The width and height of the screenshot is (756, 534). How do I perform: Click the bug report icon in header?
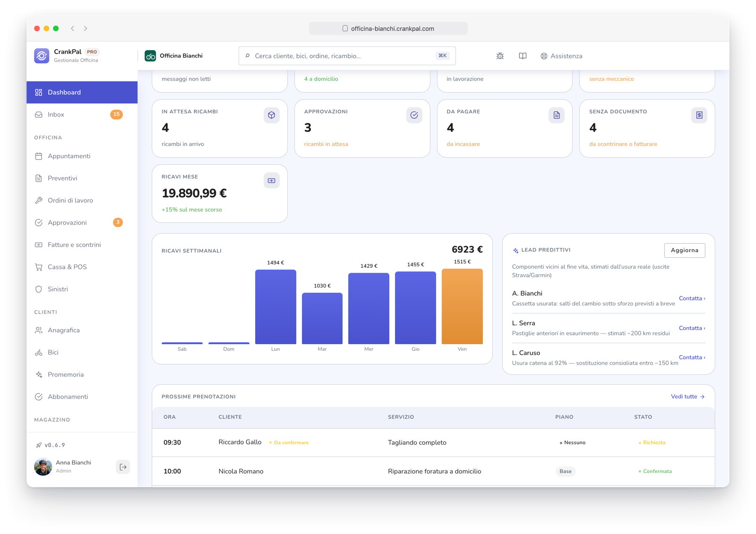coord(500,56)
